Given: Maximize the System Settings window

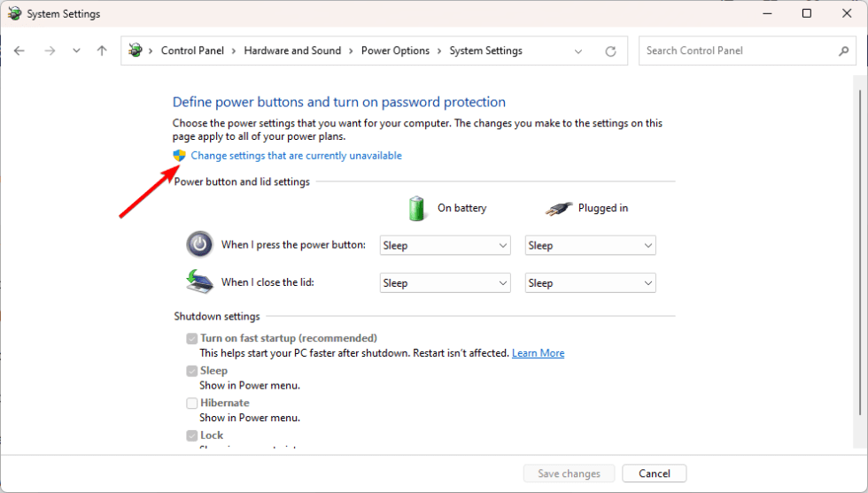Looking at the screenshot, I should 807,13.
